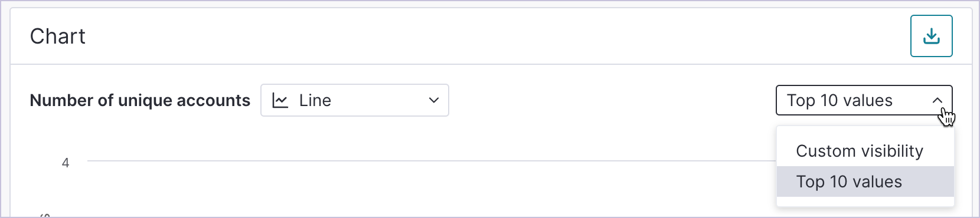This screenshot has width=980, height=218.
Task: Download the chart using the export icon
Action: coord(931,36)
